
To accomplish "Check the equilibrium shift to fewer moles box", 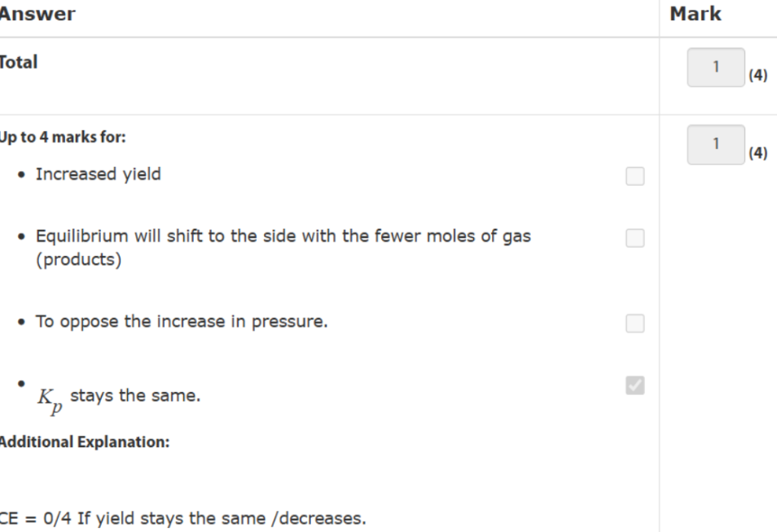I will [634, 238].
